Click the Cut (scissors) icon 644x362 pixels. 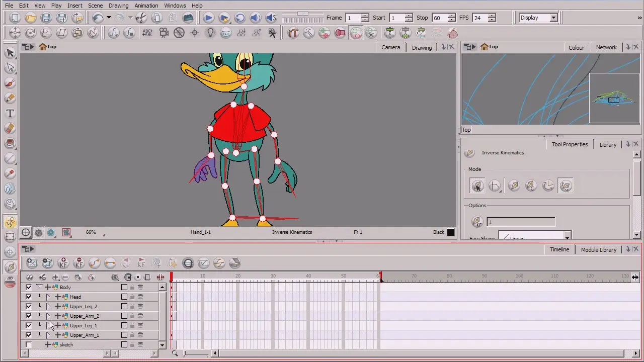point(141,18)
